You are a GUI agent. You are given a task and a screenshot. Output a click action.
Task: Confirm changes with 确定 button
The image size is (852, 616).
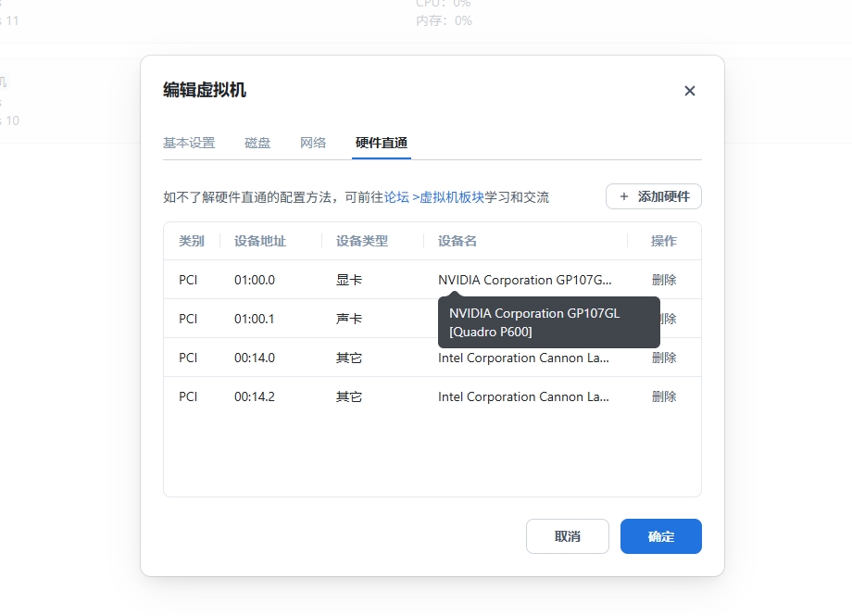coord(660,536)
